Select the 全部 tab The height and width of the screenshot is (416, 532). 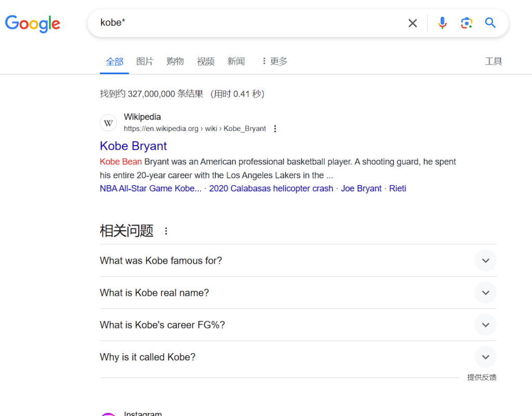pos(114,61)
